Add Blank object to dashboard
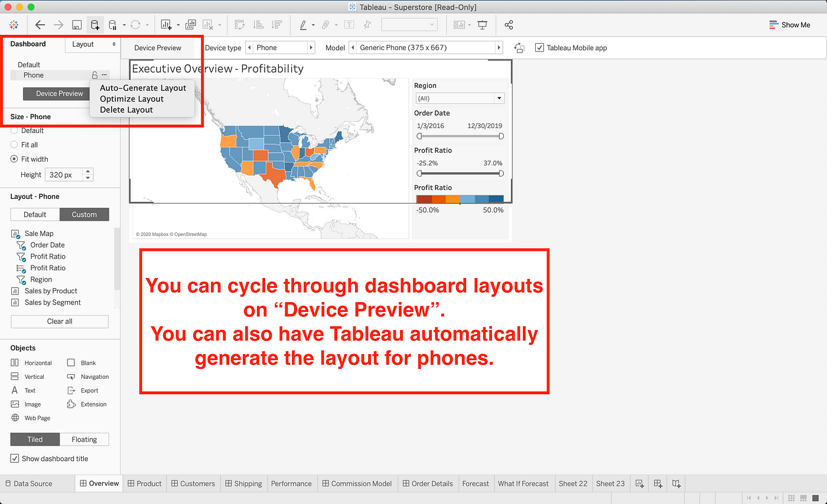Viewport: 827px width, 504px height. [x=81, y=363]
